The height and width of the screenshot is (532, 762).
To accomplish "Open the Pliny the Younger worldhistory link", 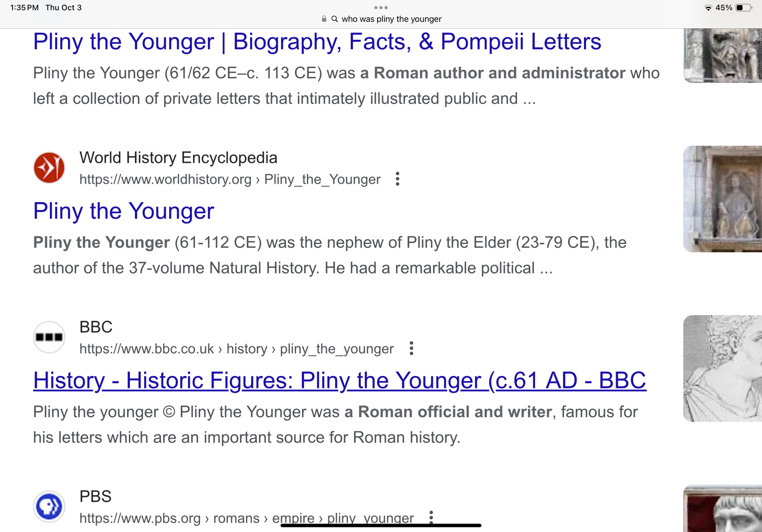I will point(124,211).
